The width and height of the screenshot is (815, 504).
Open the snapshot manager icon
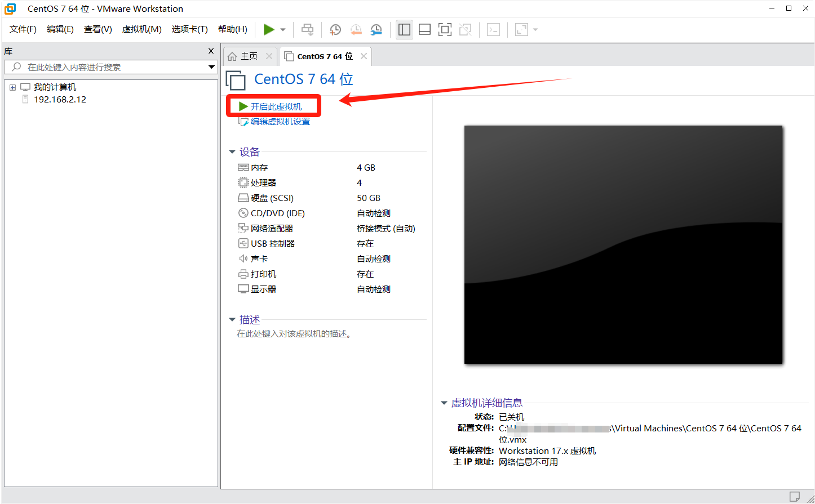click(376, 30)
